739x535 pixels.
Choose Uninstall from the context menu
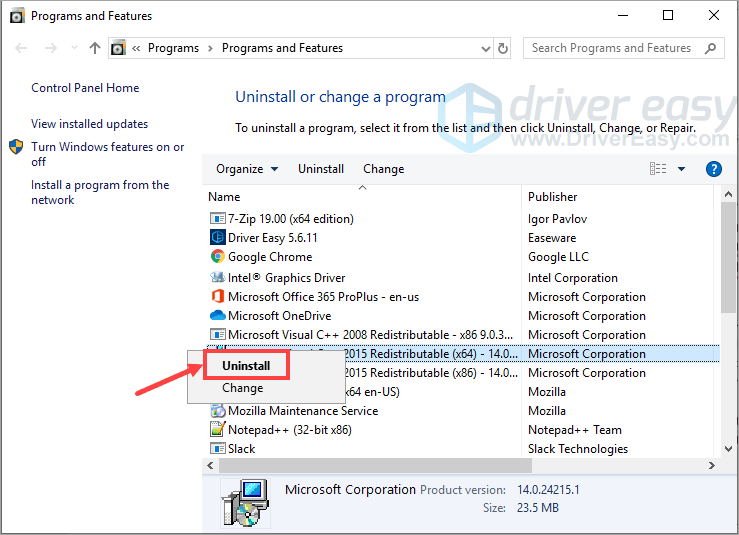click(x=246, y=366)
